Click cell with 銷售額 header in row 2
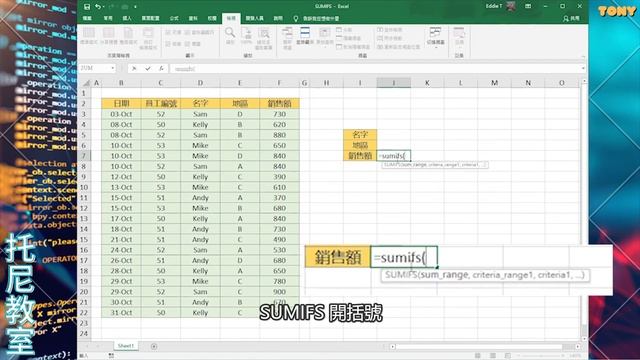 coord(280,104)
